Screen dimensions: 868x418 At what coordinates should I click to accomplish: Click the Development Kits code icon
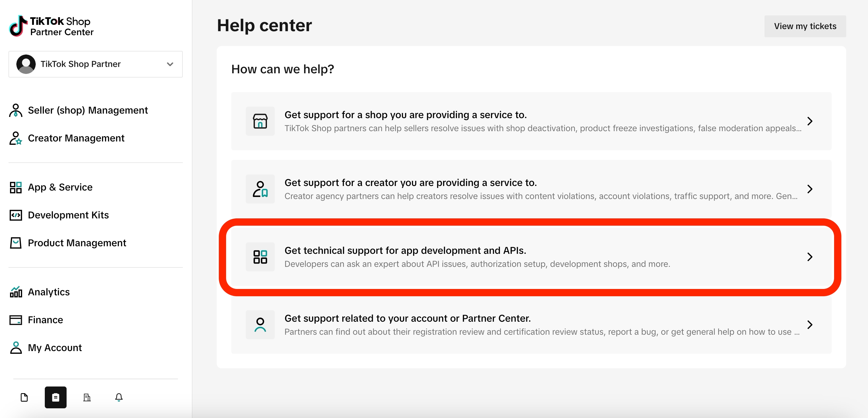(15, 215)
